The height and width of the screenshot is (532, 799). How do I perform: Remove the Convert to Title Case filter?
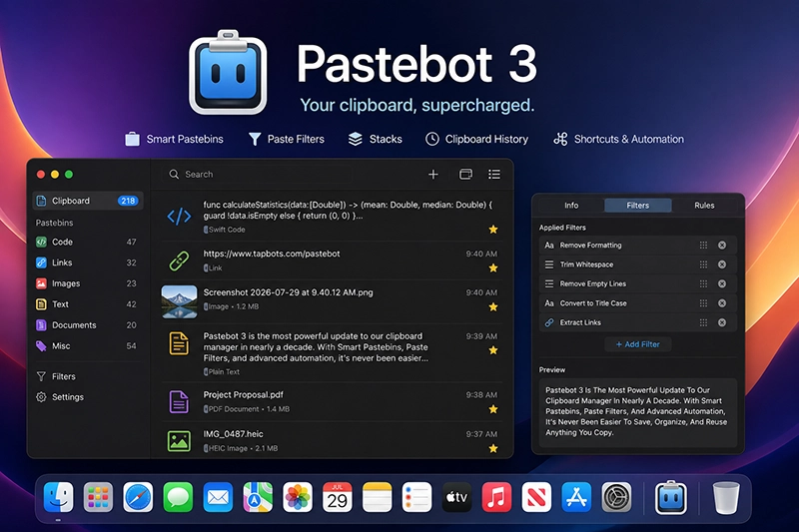click(x=722, y=303)
